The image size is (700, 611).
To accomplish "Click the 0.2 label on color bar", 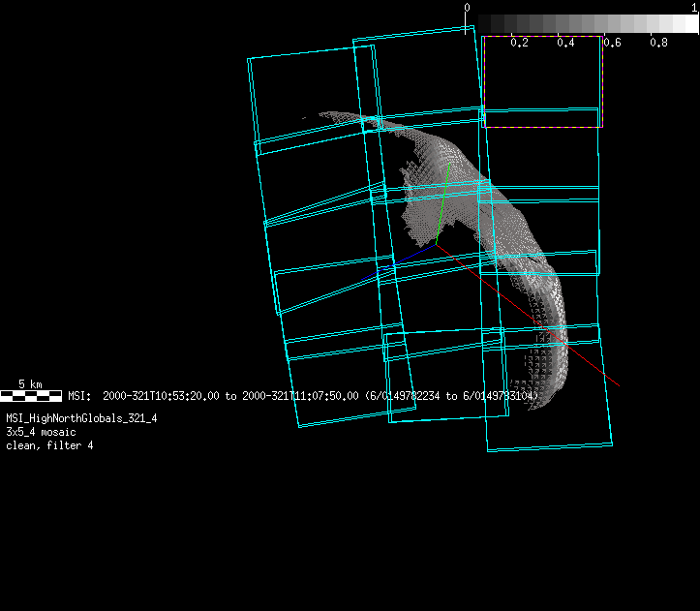I will 519,43.
